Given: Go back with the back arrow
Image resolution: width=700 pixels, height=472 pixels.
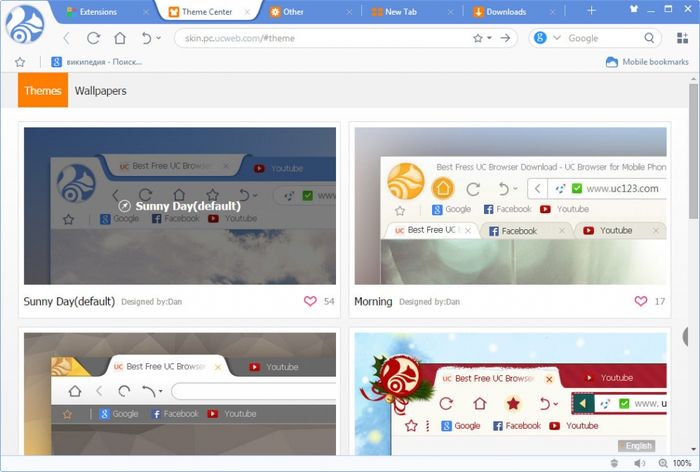Looking at the screenshot, I should click(x=67, y=38).
